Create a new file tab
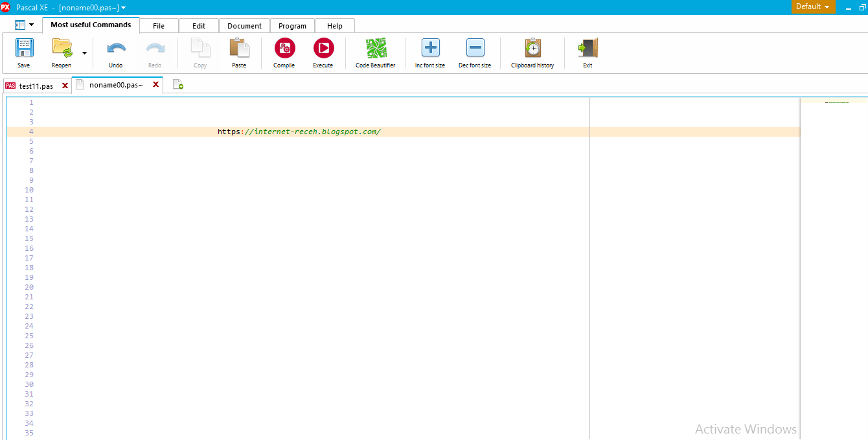 point(178,84)
